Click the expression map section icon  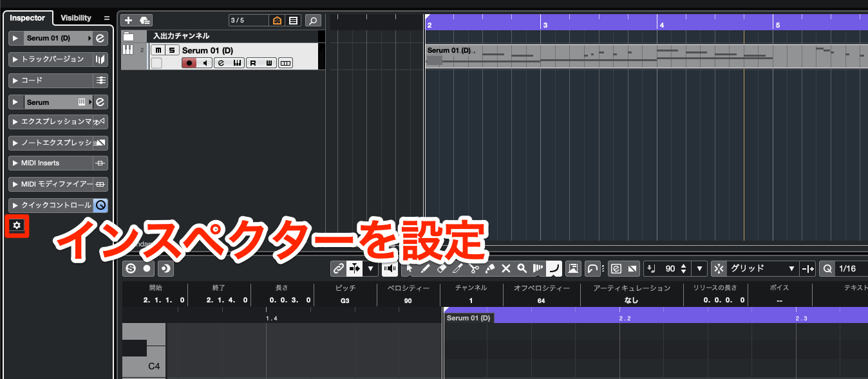pos(100,121)
